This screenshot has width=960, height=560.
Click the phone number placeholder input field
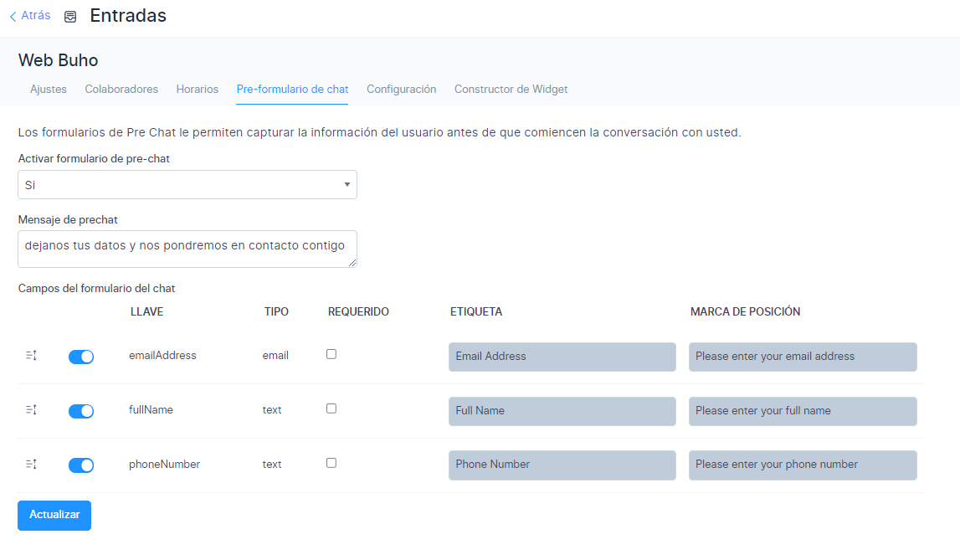tap(803, 465)
